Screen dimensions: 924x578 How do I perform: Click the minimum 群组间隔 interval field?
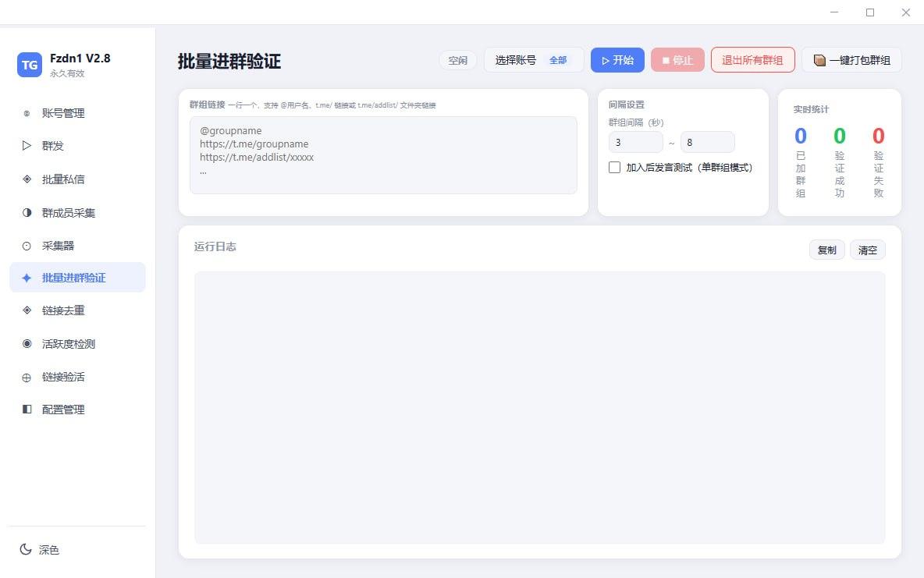click(x=635, y=142)
